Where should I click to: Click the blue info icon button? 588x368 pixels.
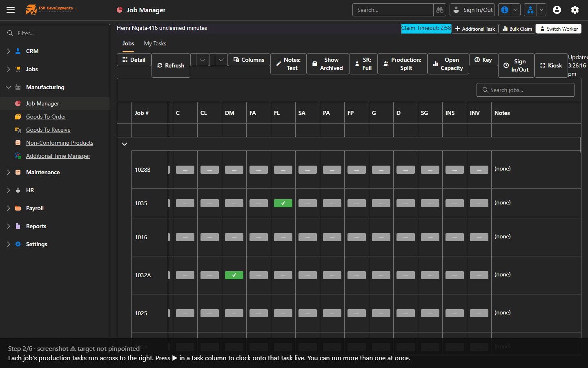click(505, 10)
